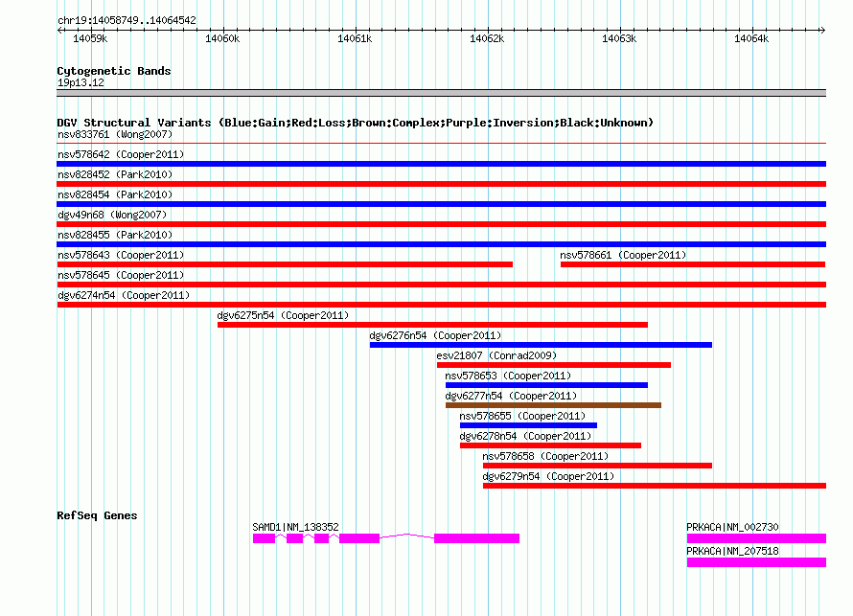Select the dgv6275n54 (Cooper2011) red bar
853x616 pixels.
coord(432,325)
